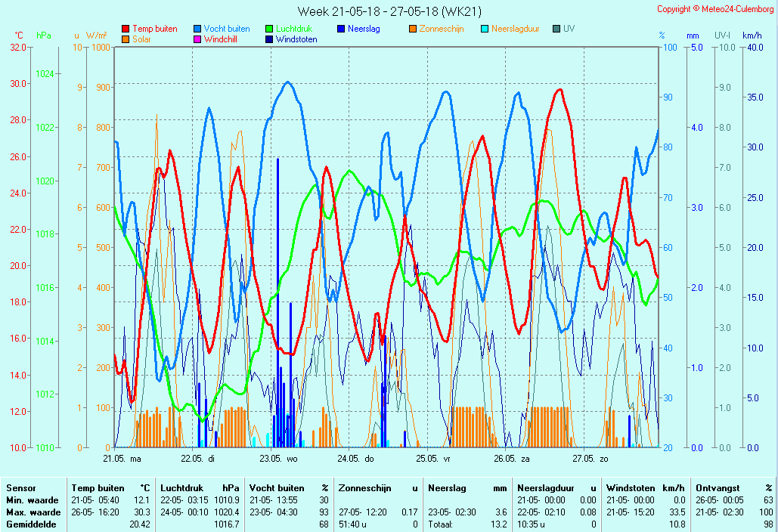The height and width of the screenshot is (532, 778).
Task: Click the Windstoten legend label
Action: click(x=296, y=39)
